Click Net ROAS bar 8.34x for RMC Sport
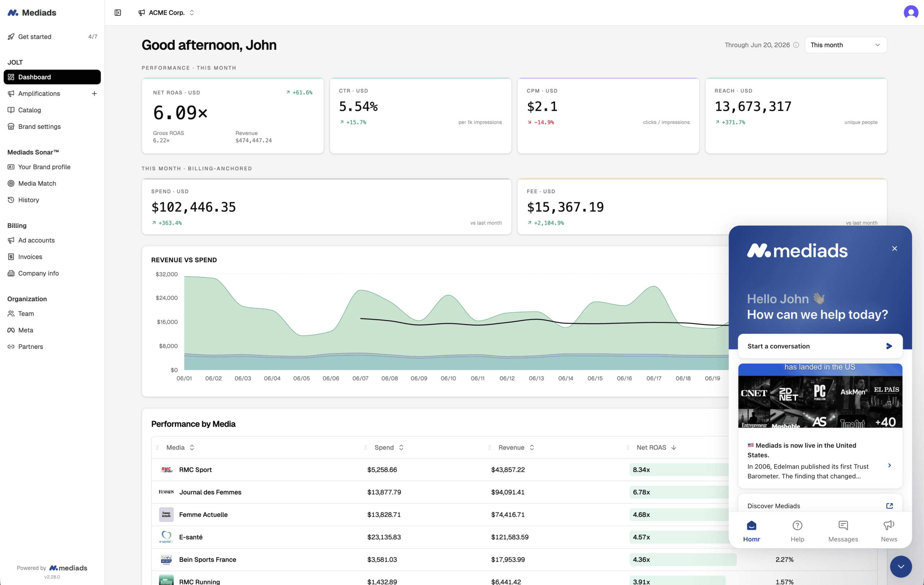The width and height of the screenshot is (924, 585). pos(679,469)
